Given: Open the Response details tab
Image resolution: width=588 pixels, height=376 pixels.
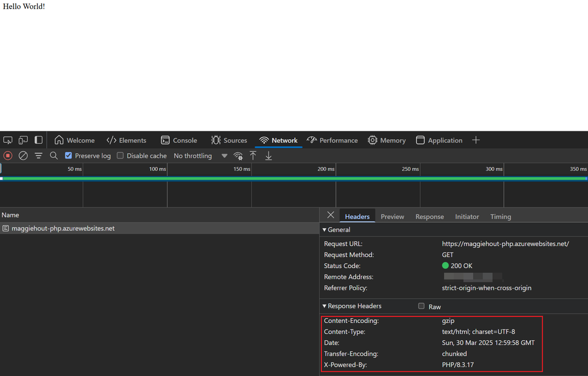Looking at the screenshot, I should click(x=429, y=216).
